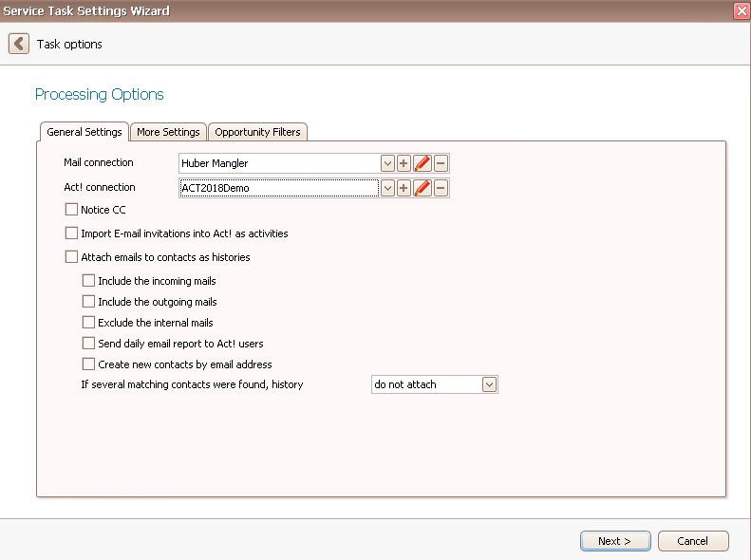This screenshot has width=751, height=560.
Task: Tick Include the incoming mails
Action: pyautogui.click(x=88, y=281)
